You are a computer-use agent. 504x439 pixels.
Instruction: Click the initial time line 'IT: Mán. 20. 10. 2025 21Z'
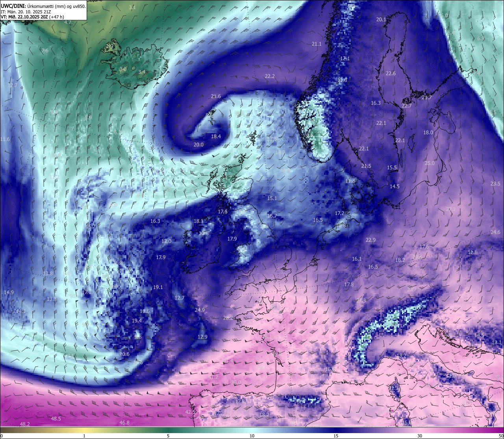[26, 11]
